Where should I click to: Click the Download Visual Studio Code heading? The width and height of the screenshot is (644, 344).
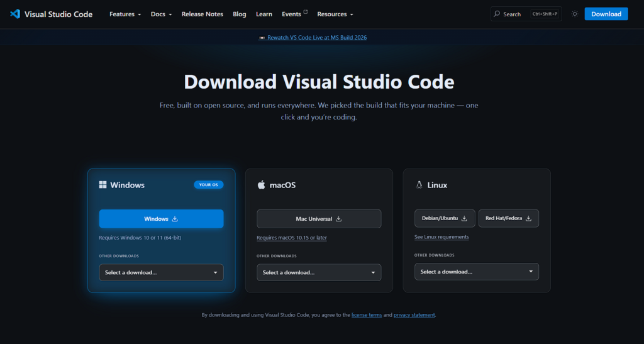click(x=319, y=82)
